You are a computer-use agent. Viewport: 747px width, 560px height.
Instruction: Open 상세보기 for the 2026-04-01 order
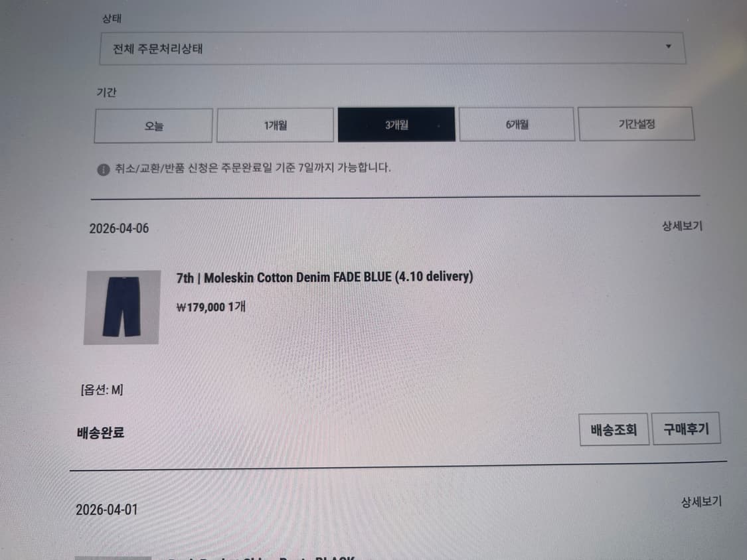(x=701, y=502)
